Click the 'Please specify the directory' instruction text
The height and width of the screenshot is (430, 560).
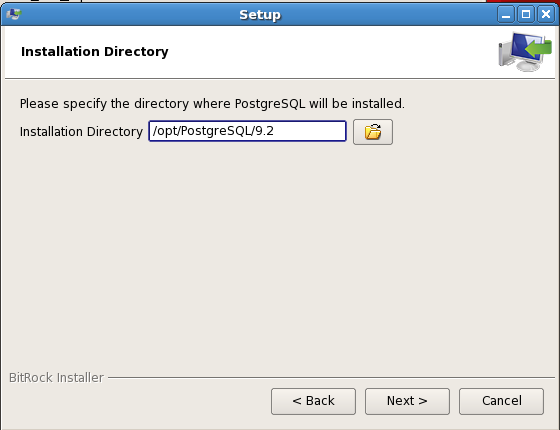click(212, 104)
